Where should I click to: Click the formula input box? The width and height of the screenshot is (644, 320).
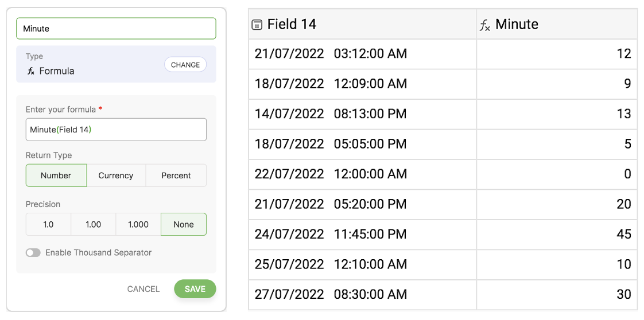coord(116,130)
